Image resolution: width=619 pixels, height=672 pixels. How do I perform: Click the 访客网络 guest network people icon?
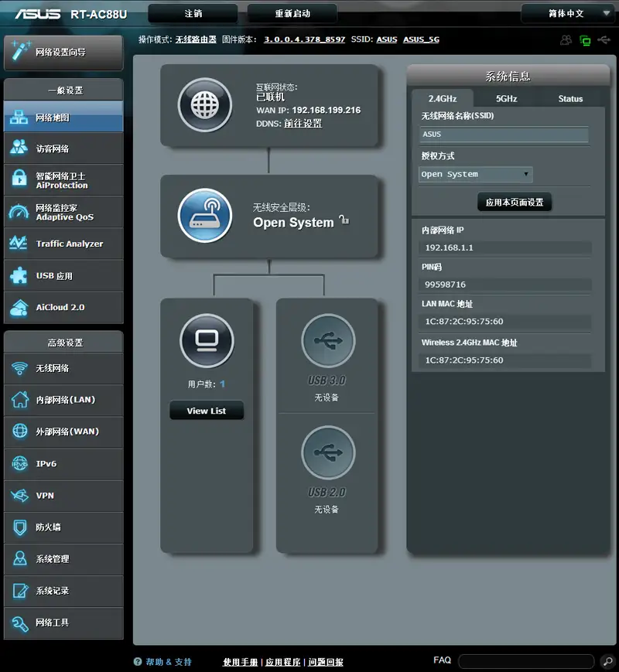tap(19, 148)
